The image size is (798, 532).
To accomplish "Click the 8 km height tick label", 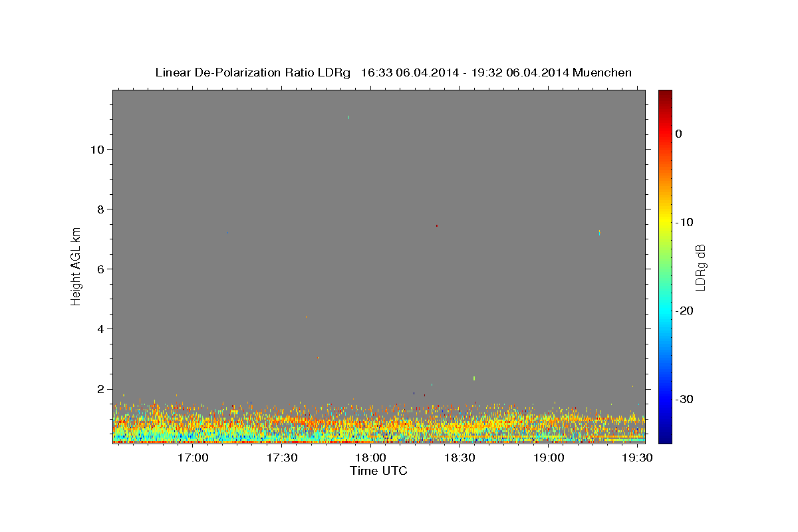I will [x=100, y=209].
